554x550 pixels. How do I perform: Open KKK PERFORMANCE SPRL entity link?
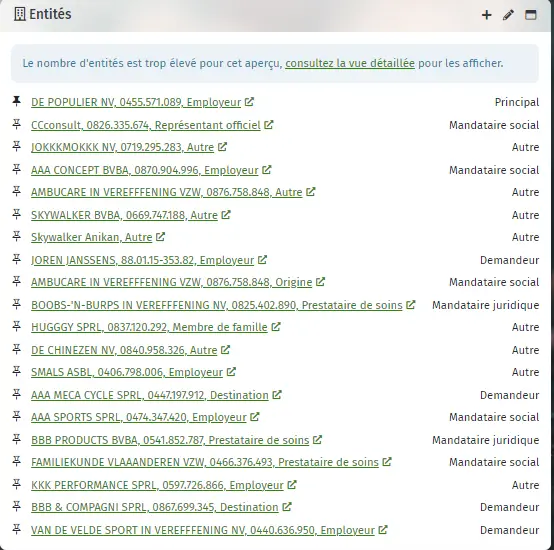(x=157, y=485)
